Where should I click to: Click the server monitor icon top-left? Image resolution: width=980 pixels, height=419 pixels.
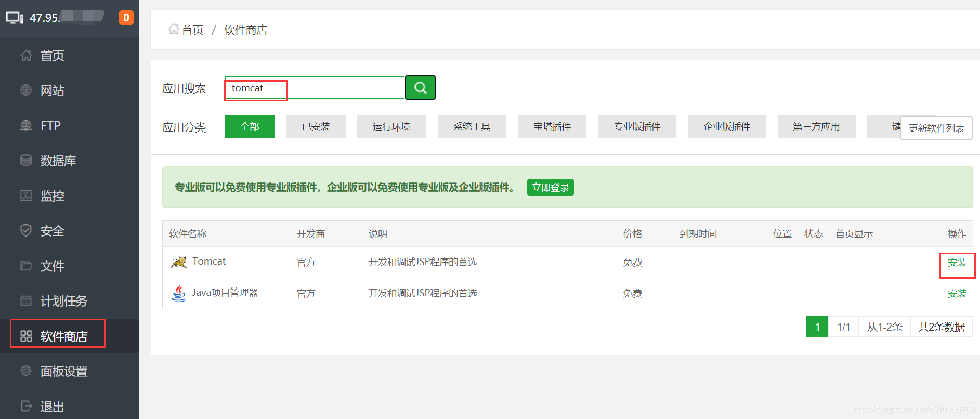[15, 18]
